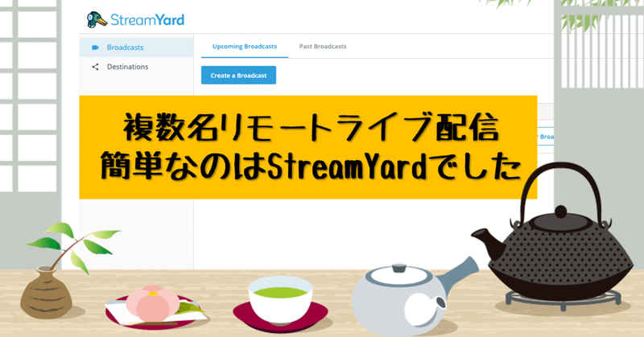Click the StreamYard wordmark text
Image resolution: width=644 pixels, height=337 pixels.
click(x=147, y=20)
